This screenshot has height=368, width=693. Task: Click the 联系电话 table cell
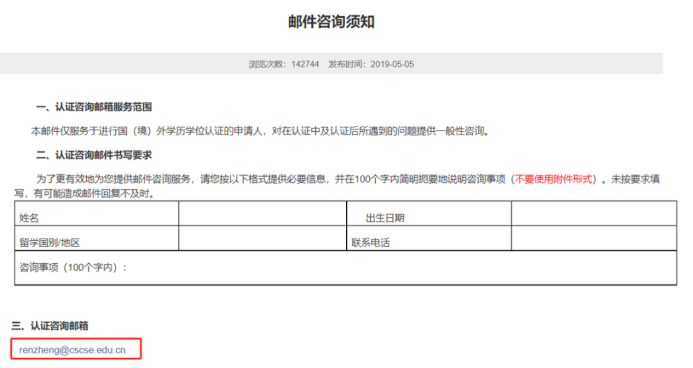tap(429, 238)
